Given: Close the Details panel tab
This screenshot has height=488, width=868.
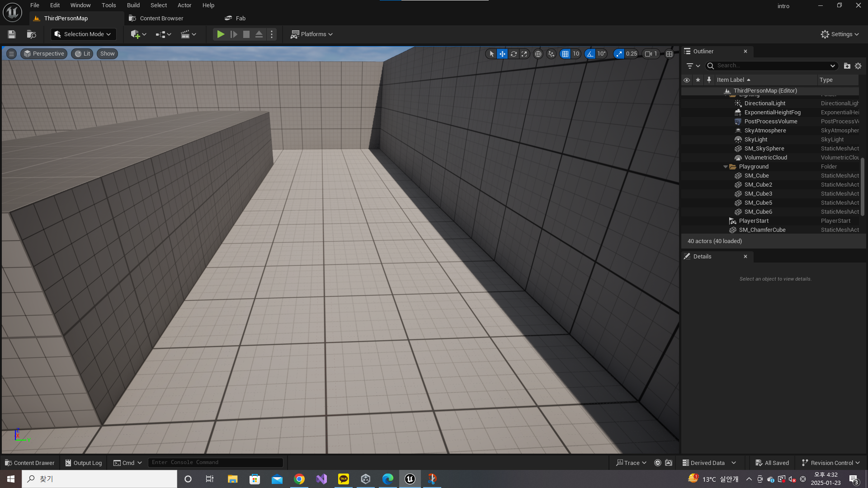Looking at the screenshot, I should click(x=745, y=257).
